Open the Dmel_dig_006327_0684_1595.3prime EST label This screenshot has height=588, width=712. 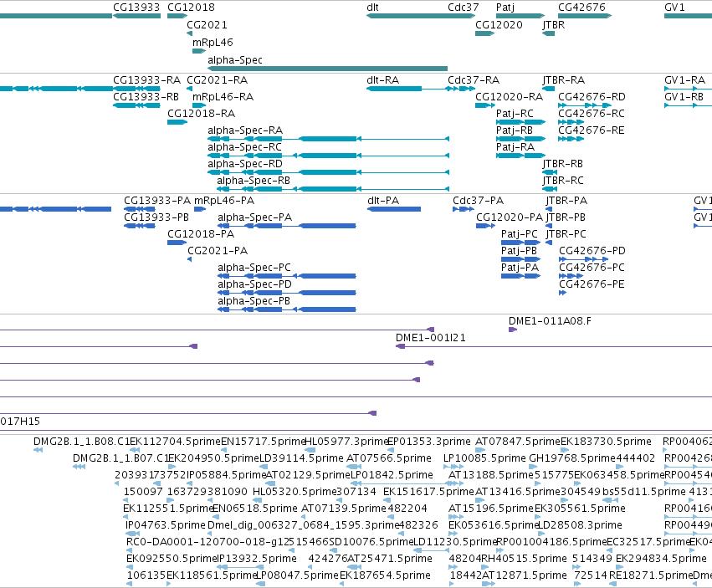point(304,525)
